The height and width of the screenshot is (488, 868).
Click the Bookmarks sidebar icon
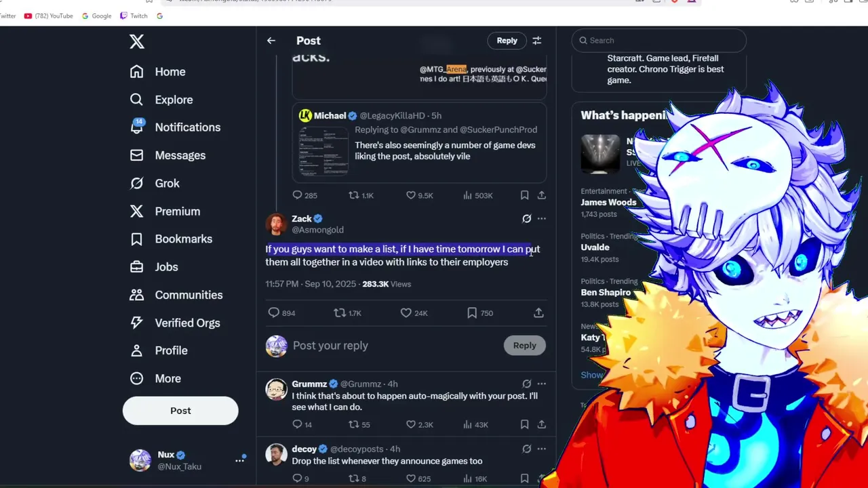136,239
